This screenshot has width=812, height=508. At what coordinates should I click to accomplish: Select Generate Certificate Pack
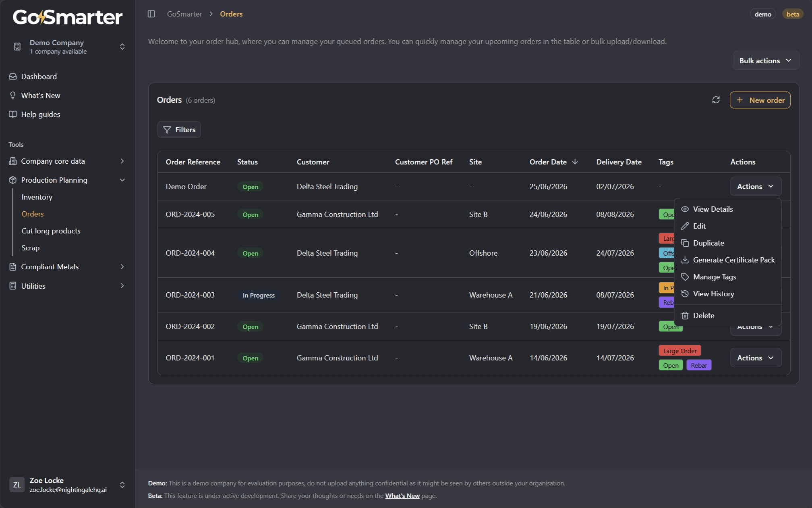click(x=727, y=260)
